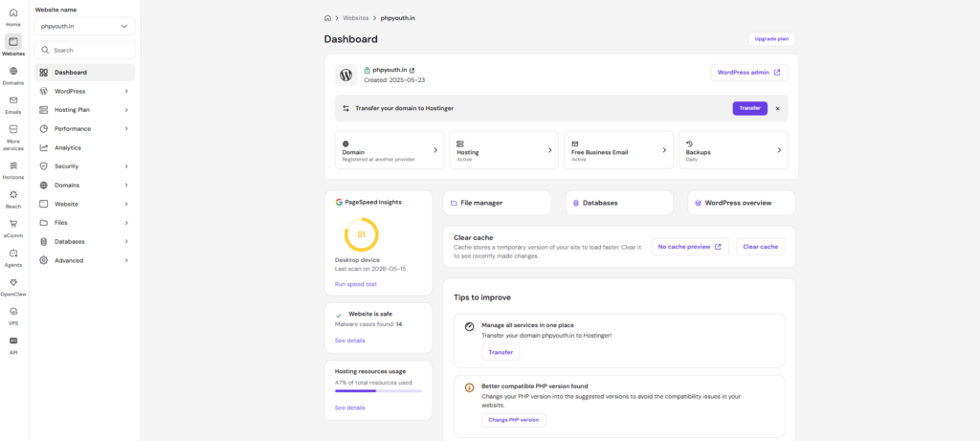The height and width of the screenshot is (441, 980).
Task: Expand the Domains sidebar menu section
Action: (84, 185)
